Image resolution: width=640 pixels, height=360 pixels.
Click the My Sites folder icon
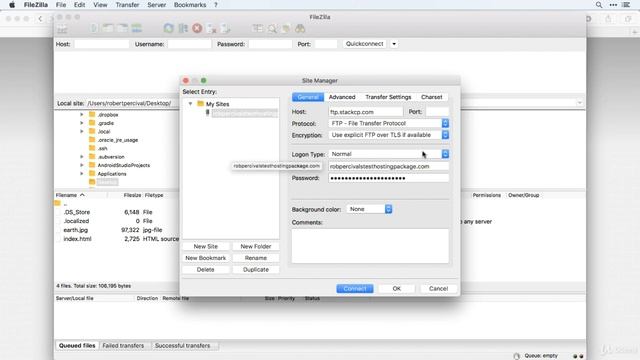(200, 104)
